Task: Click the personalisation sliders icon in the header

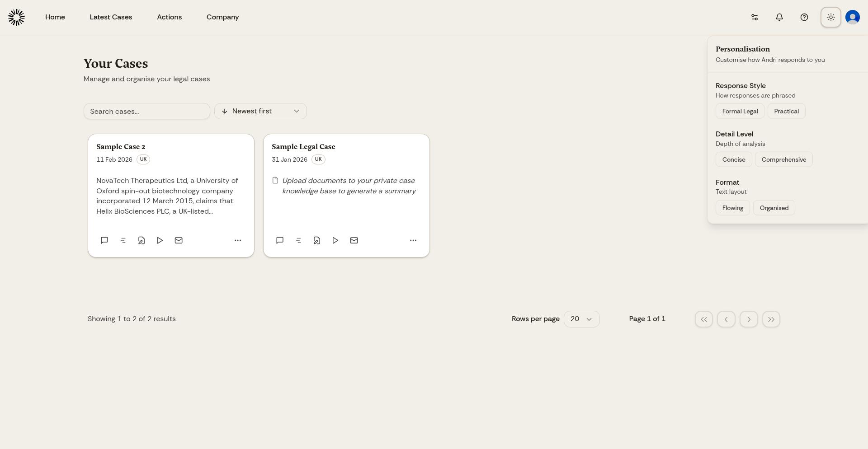Action: click(x=754, y=17)
